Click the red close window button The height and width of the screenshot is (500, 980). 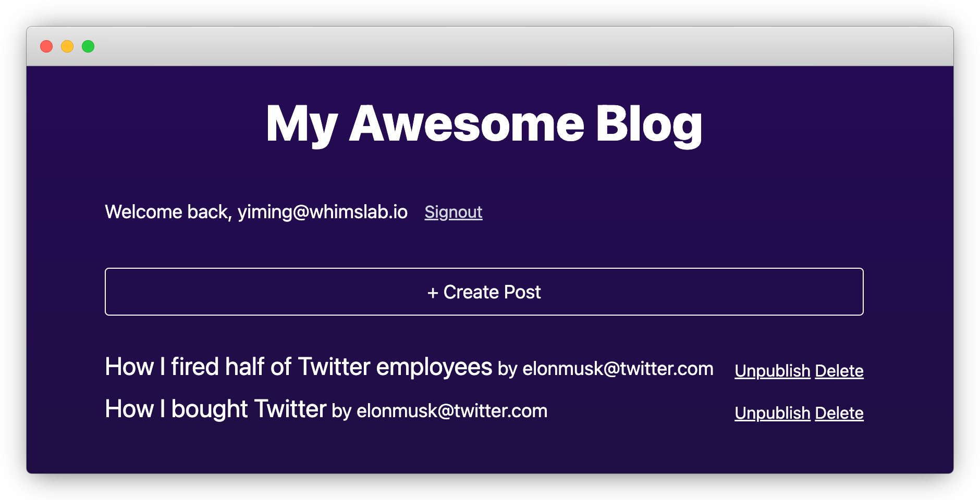pos(46,46)
